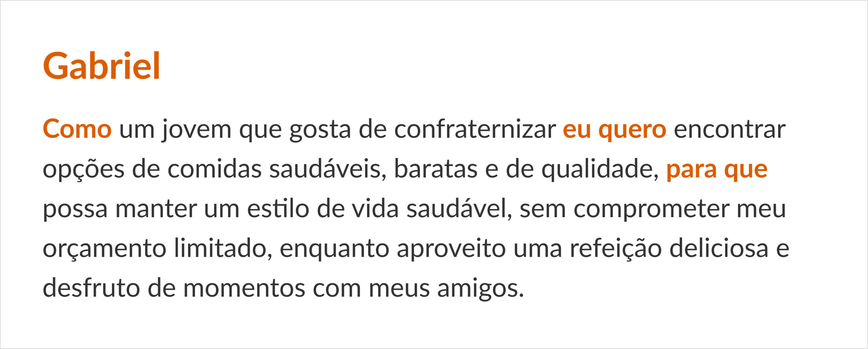Viewport: 868px width, 349px height.
Task: Click the word confraternizar
Action: point(475,129)
